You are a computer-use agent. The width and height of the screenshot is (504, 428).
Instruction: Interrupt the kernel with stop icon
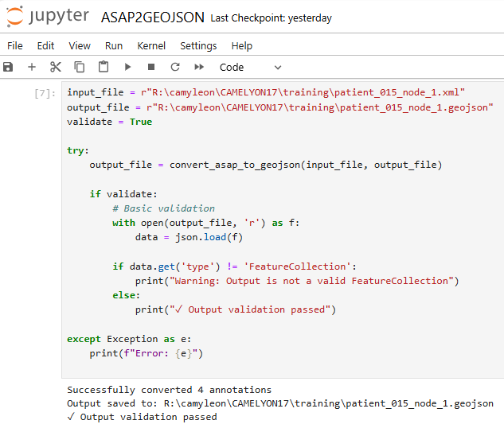coord(151,68)
